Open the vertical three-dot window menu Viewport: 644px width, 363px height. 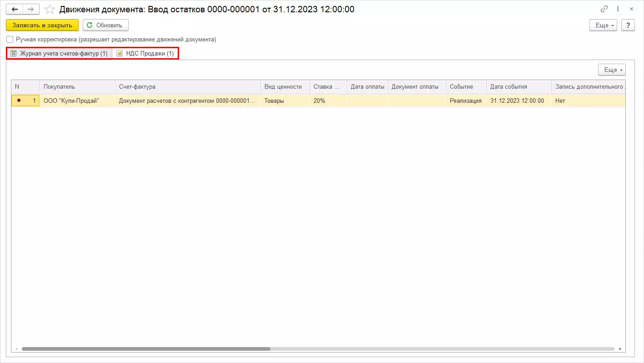click(618, 9)
